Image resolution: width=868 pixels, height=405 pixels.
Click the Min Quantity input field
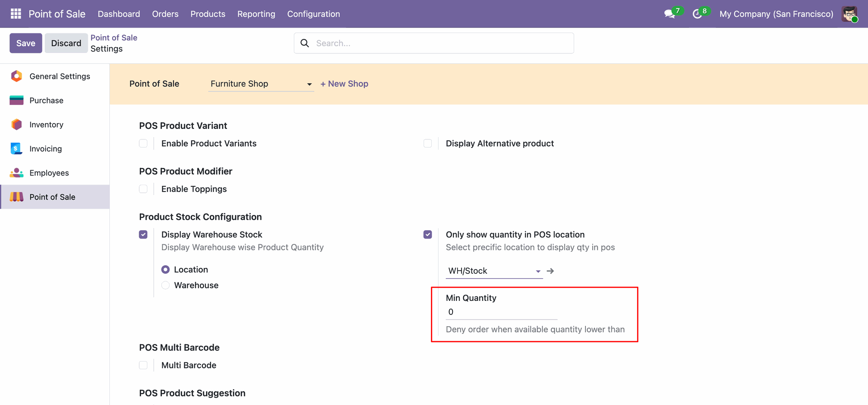(x=501, y=312)
